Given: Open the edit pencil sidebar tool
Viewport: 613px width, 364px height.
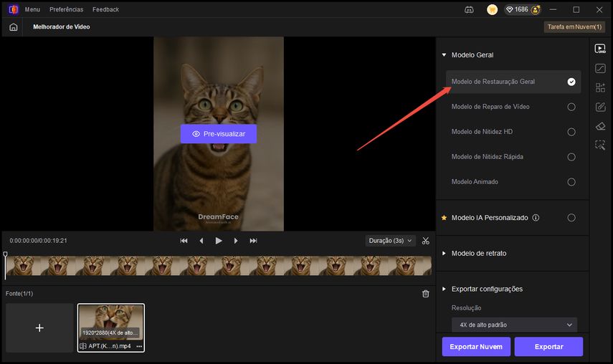Looking at the screenshot, I should tap(600, 107).
